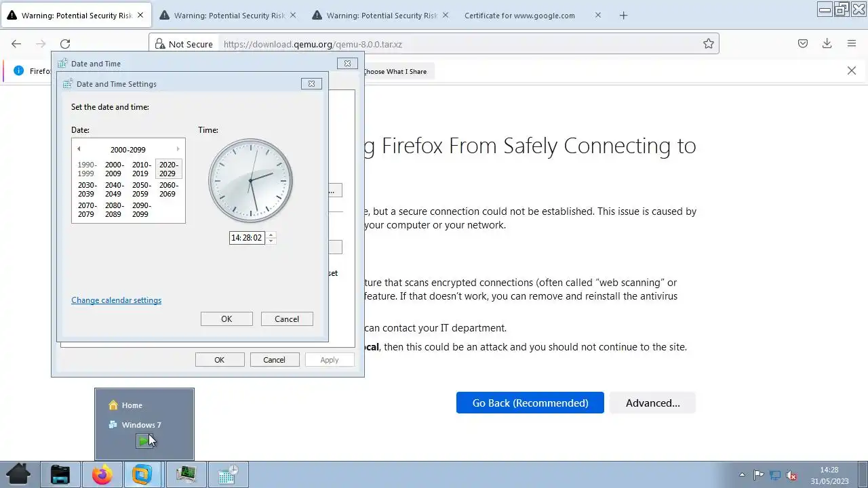Show hidden tray icons arrow
Viewport: 868px width, 488px height.
pos(742,474)
